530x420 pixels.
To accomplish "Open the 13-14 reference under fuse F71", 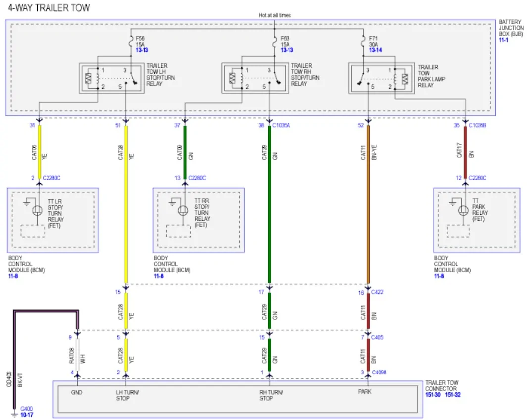I will coord(375,50).
